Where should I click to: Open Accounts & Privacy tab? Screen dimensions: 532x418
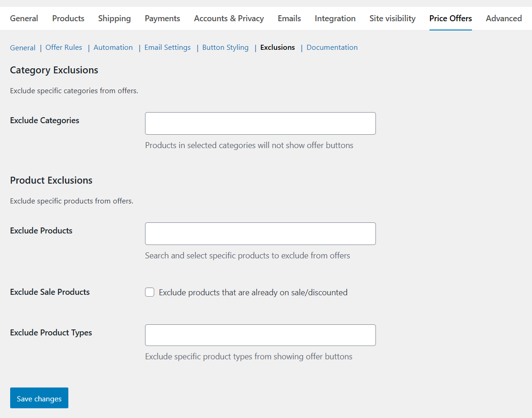point(229,18)
